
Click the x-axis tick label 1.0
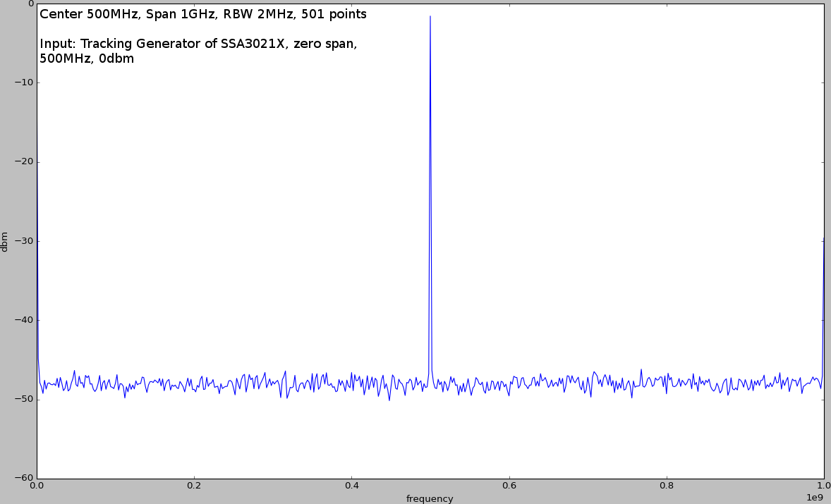pos(823,486)
